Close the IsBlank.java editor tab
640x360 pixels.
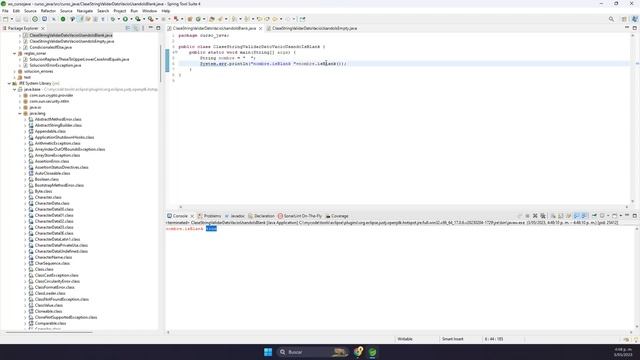pos(260,29)
